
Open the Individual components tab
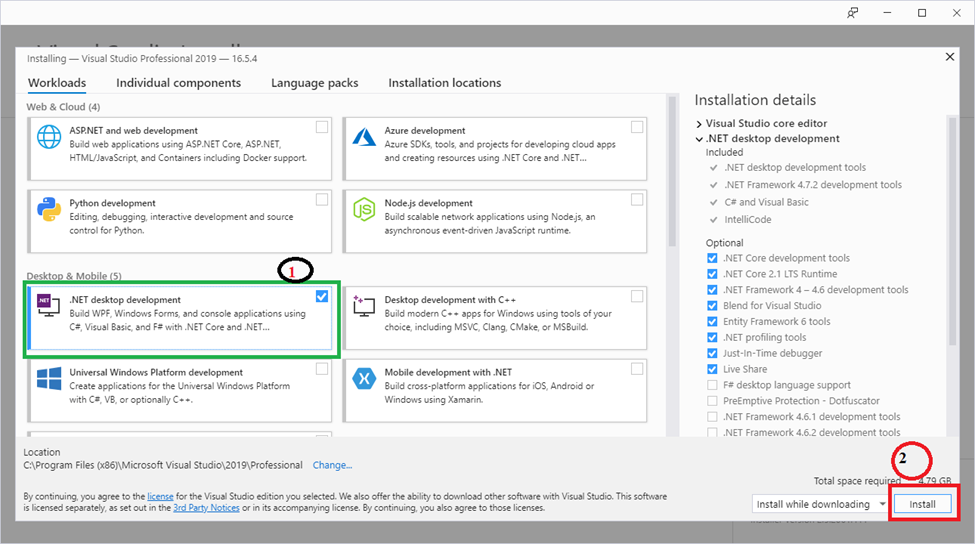pyautogui.click(x=178, y=83)
